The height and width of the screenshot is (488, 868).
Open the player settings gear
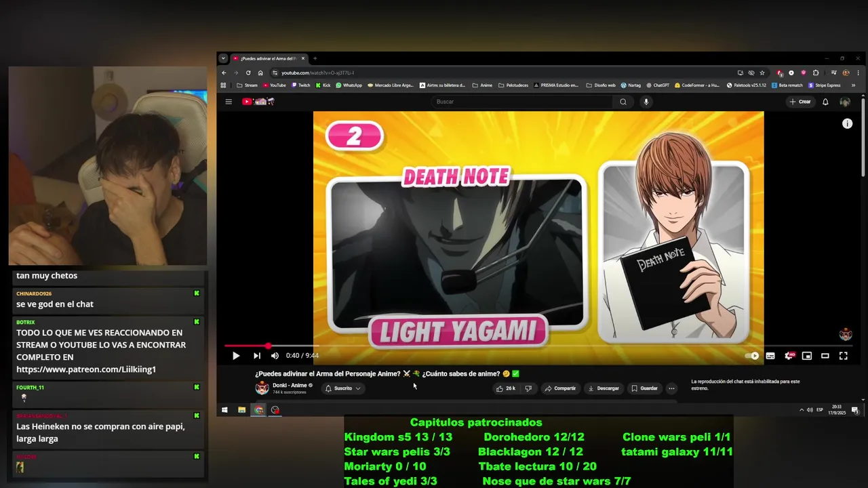[x=789, y=356]
